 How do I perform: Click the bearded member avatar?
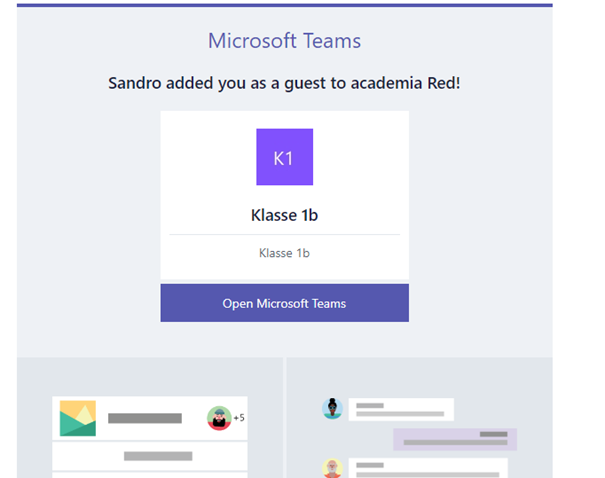(219, 418)
